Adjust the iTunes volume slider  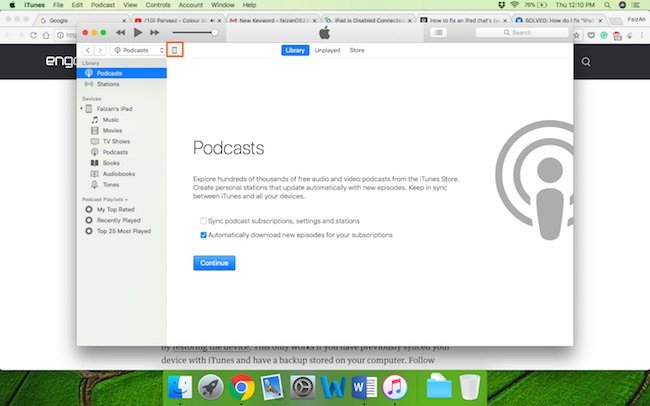pos(195,32)
